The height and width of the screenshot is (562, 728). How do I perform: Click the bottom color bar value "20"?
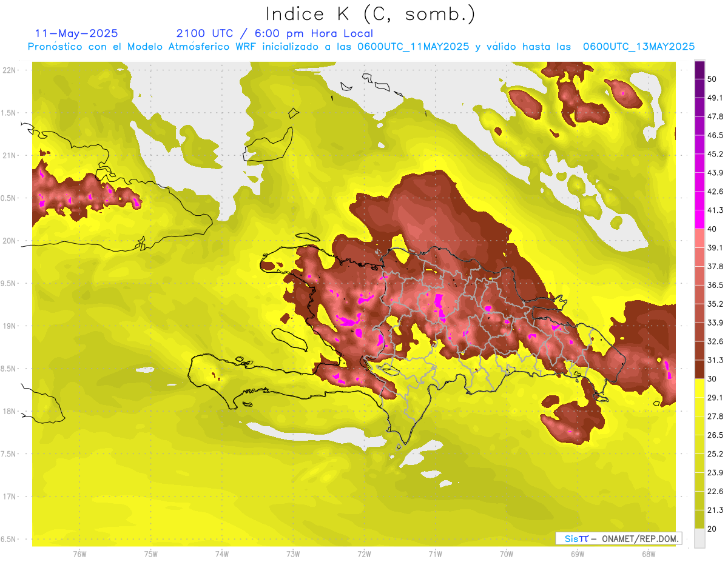pos(713,529)
